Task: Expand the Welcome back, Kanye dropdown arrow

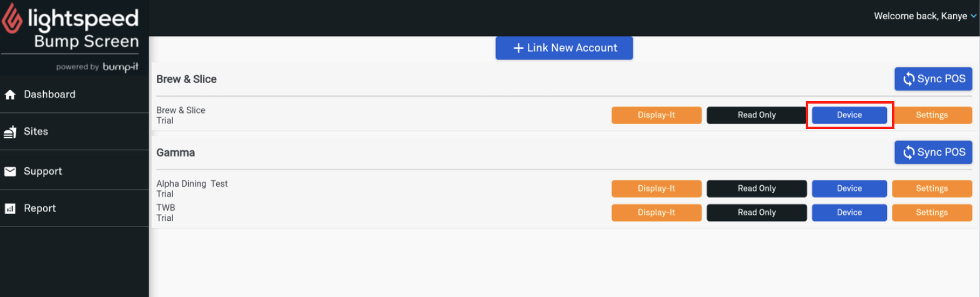Action: (973, 16)
